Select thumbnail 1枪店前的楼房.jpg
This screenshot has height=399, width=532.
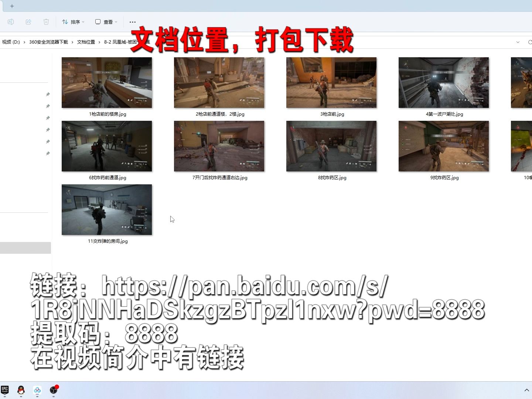pos(107,83)
